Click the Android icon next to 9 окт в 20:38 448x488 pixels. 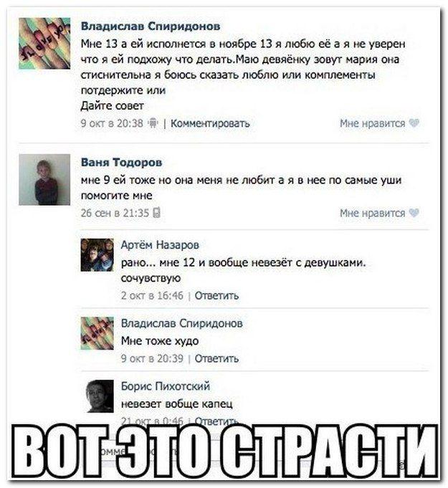point(153,123)
